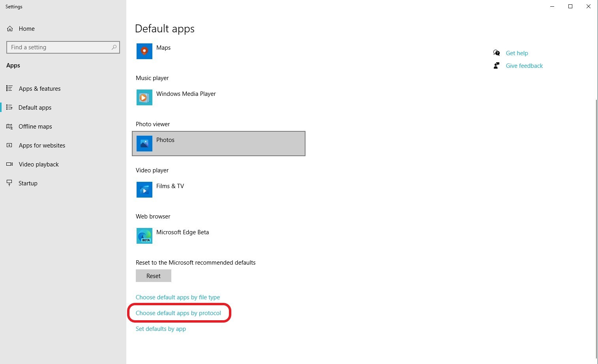This screenshot has height=364, width=598.
Task: Click the vertical scrollbar on right edge
Action: [x=596, y=229]
